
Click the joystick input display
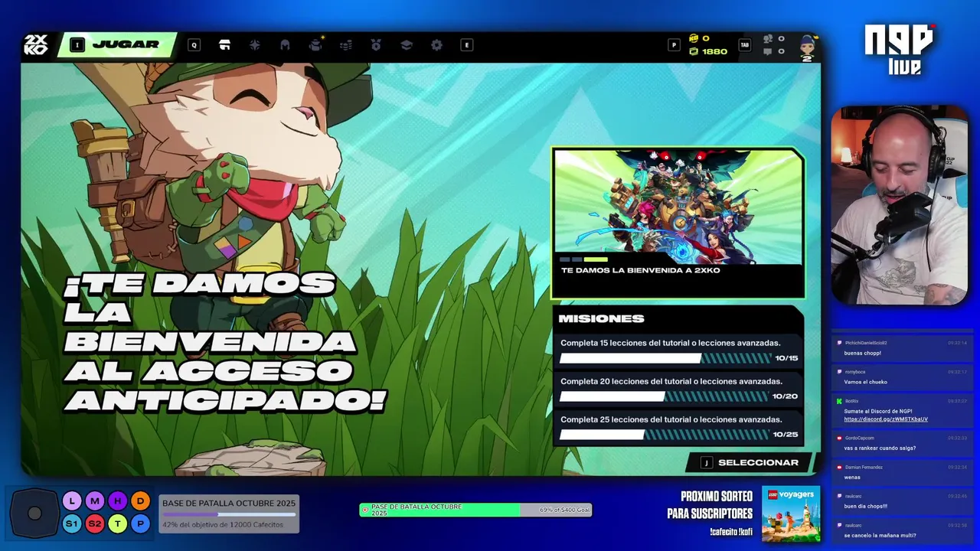tap(34, 514)
